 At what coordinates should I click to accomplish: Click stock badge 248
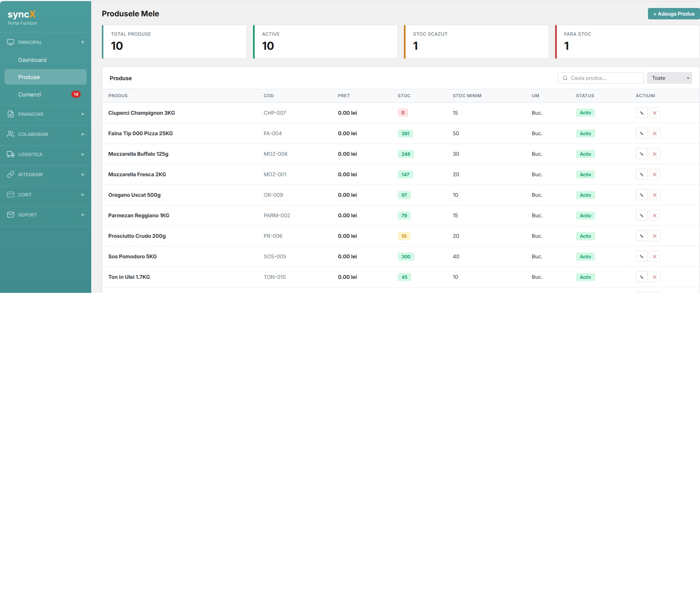pos(406,154)
